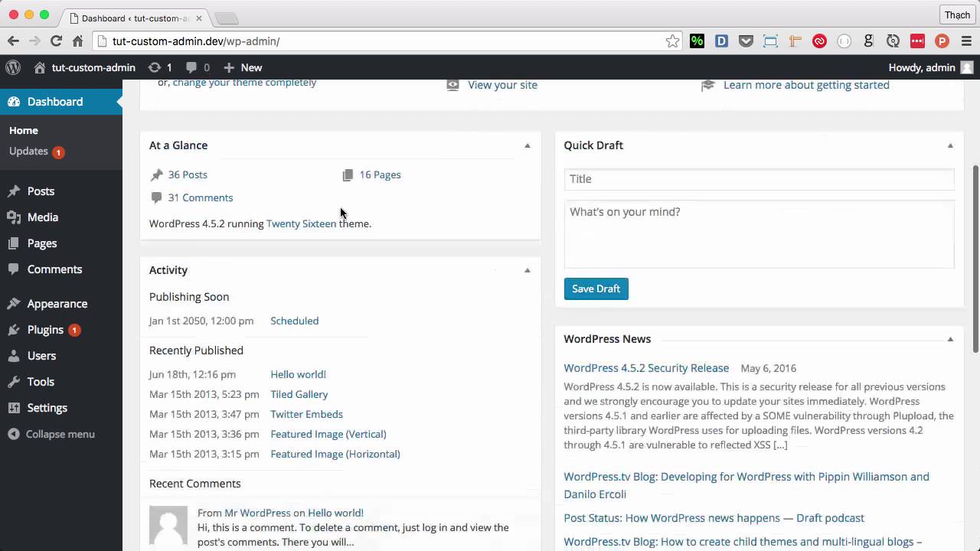Click the Pages icon in sidebar
The image size is (980, 551).
coord(14,243)
